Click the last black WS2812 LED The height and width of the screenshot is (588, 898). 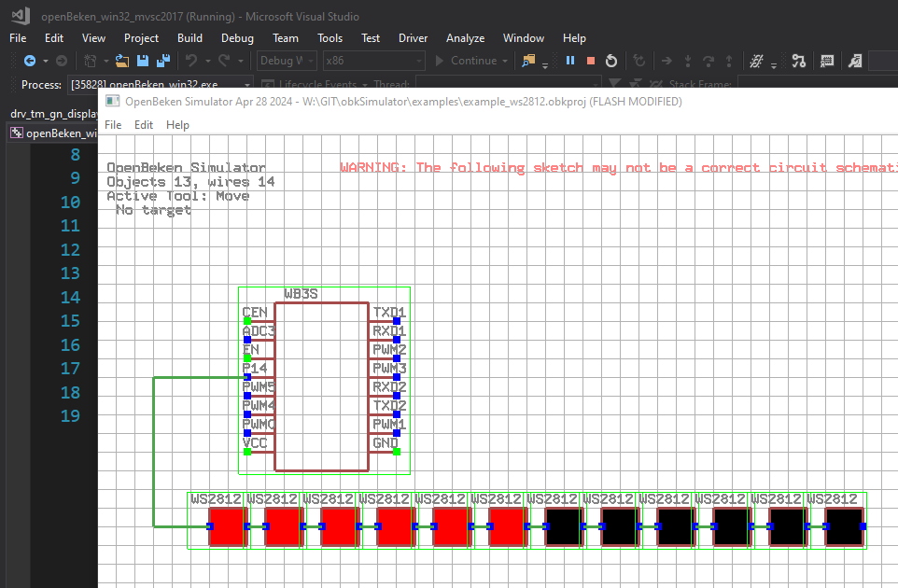click(x=844, y=525)
